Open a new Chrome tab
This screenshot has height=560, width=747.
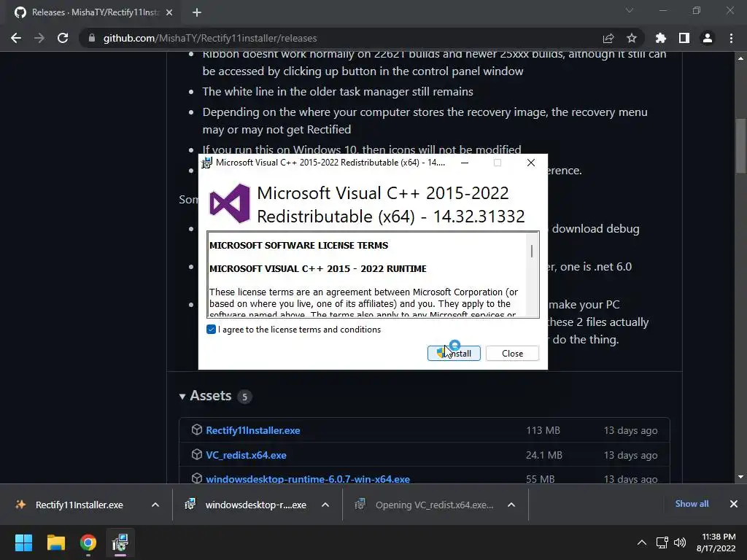click(197, 12)
